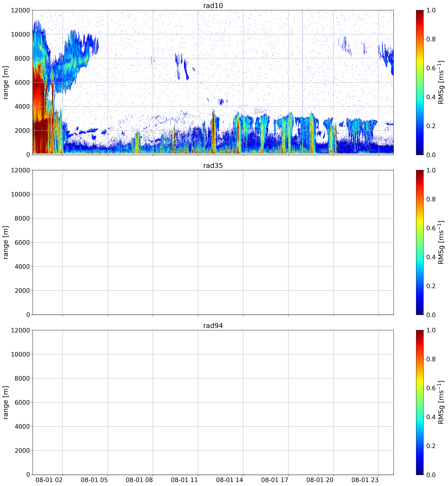Click the '08-01 11' time tick label
The width and height of the screenshot is (448, 486).
click(185, 480)
